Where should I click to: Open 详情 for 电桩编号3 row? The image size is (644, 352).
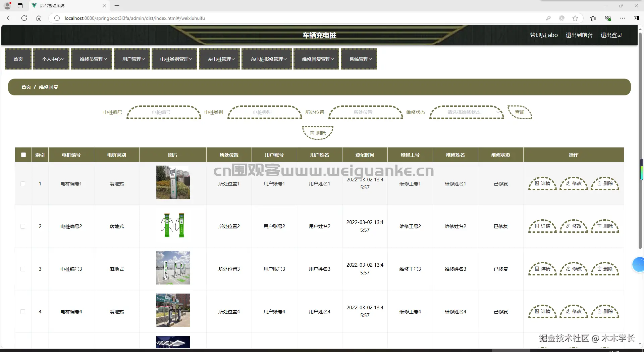[542, 269]
